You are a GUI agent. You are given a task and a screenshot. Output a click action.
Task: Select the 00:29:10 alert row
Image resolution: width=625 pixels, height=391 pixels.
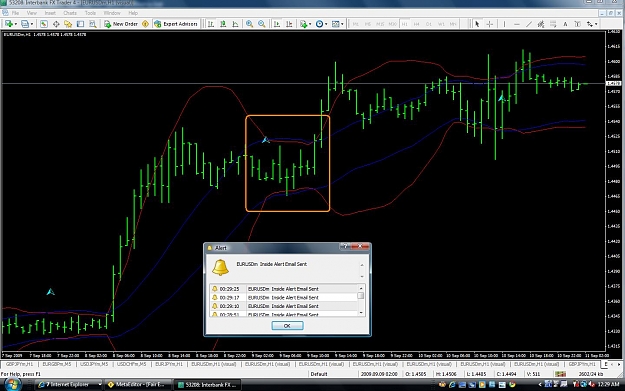tap(284, 306)
